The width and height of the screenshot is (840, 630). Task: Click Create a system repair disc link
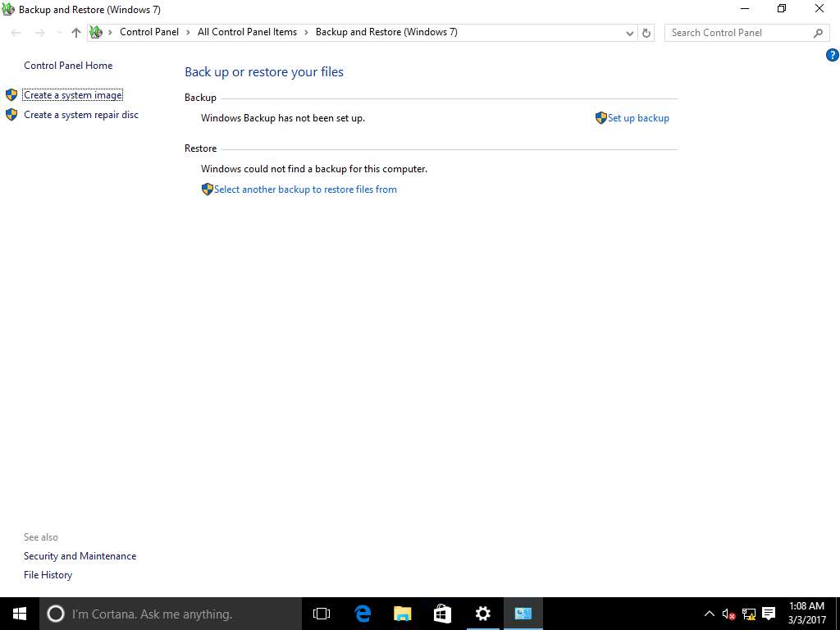pos(81,115)
